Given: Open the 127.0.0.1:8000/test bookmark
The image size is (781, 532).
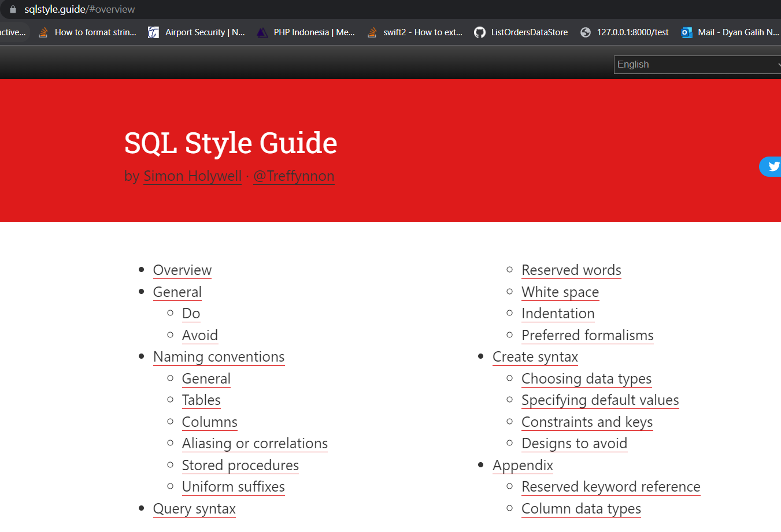Looking at the screenshot, I should click(624, 32).
